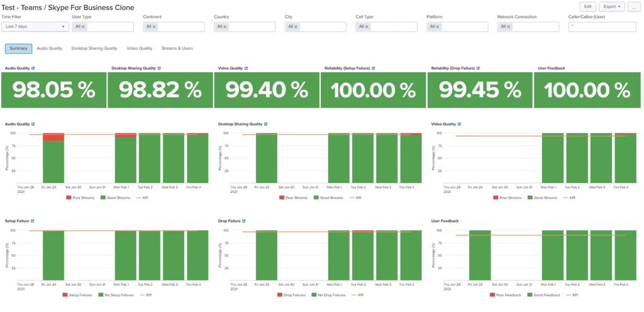The width and height of the screenshot is (644, 312).
Task: Open the Network Connection multiselect field
Action: click(528, 26)
